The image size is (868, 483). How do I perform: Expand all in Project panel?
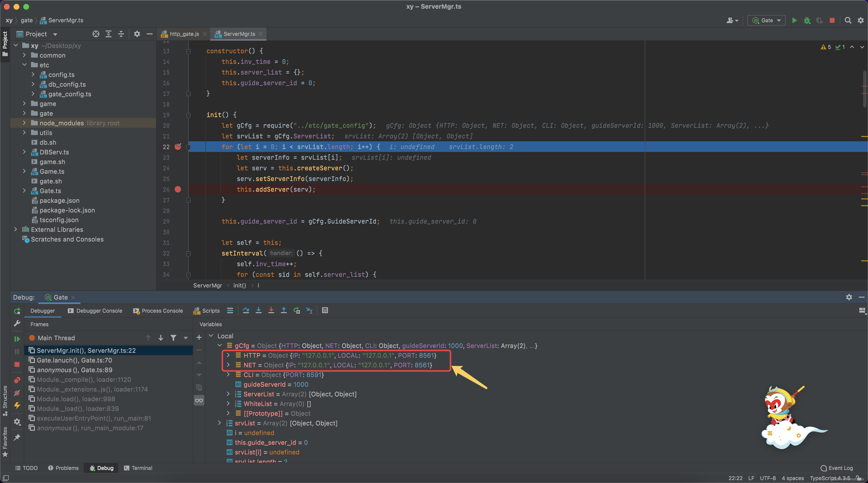pos(108,34)
